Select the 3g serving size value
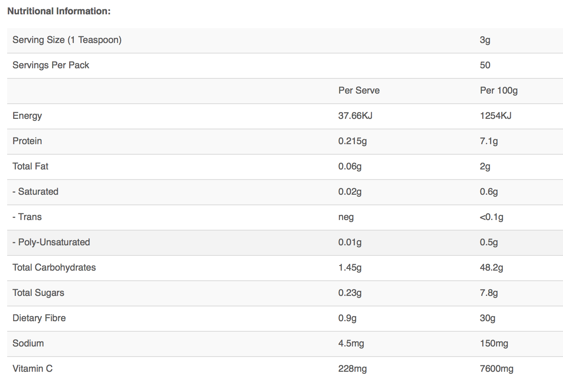 (x=485, y=40)
